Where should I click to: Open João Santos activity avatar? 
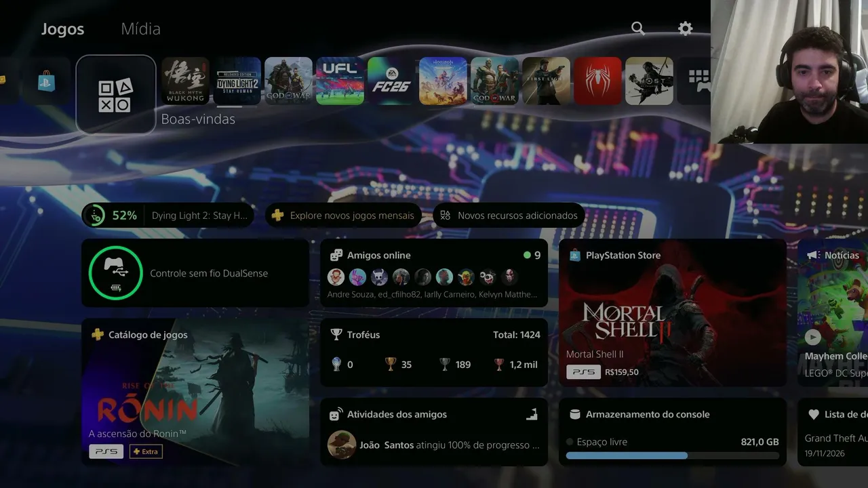pos(342,445)
